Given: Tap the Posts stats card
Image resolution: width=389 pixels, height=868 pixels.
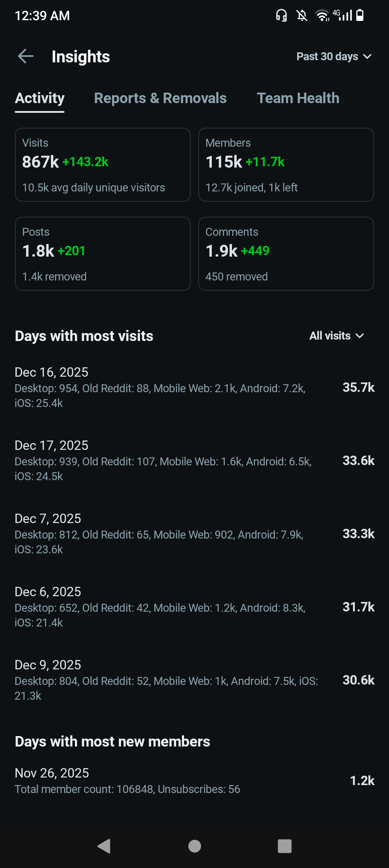Looking at the screenshot, I should coord(103,254).
